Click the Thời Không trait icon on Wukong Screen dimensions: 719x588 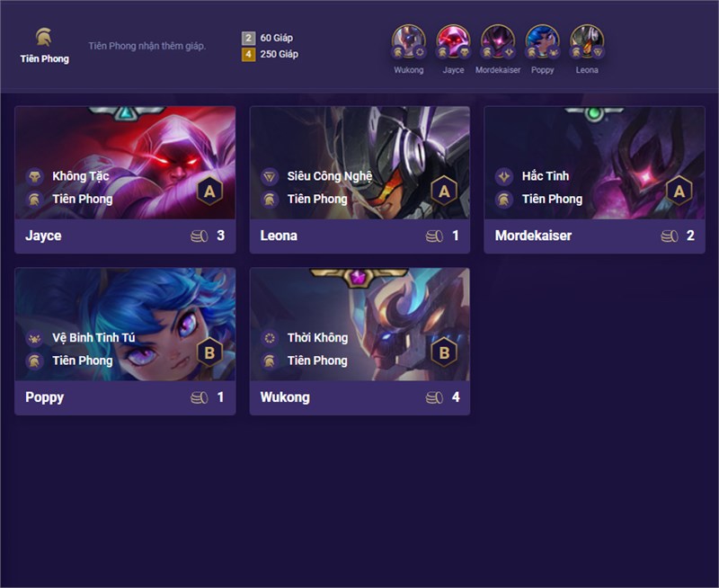(270, 338)
